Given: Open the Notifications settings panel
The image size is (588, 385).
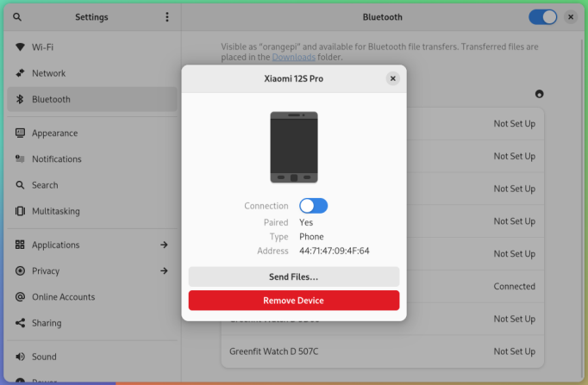Looking at the screenshot, I should pos(92,158).
